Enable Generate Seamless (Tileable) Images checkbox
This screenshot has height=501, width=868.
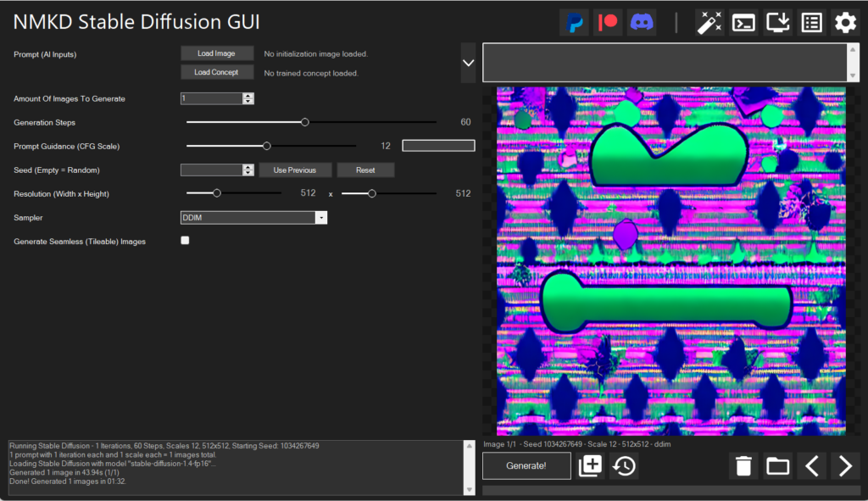(186, 241)
